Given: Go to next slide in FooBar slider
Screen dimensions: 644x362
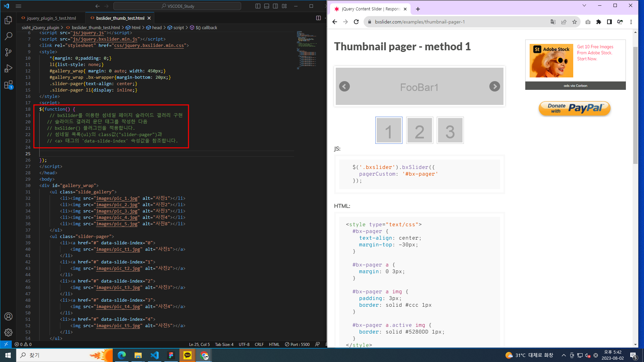Looking at the screenshot, I should (494, 86).
